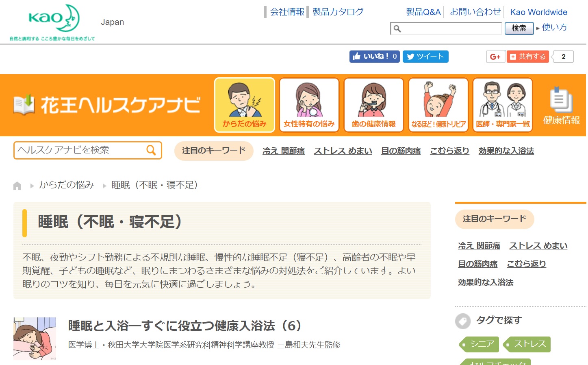Open the 歯の健康情報 category icon
The image size is (588, 365).
click(x=373, y=105)
